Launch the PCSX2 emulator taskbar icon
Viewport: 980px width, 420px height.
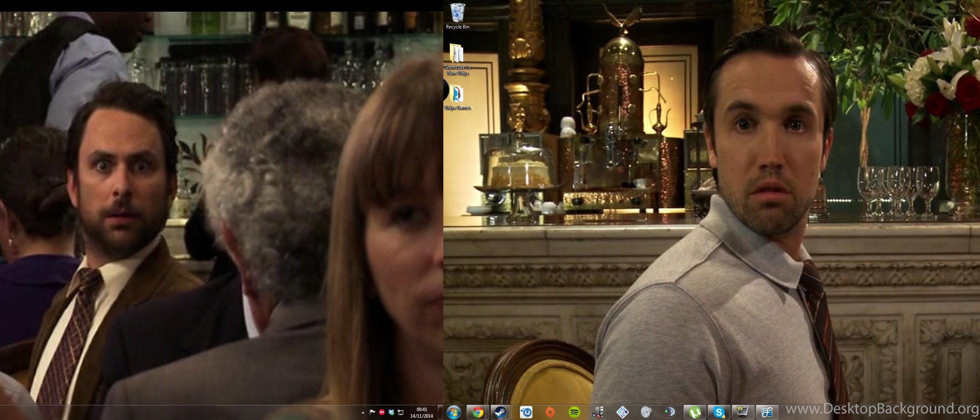[x=622, y=412]
